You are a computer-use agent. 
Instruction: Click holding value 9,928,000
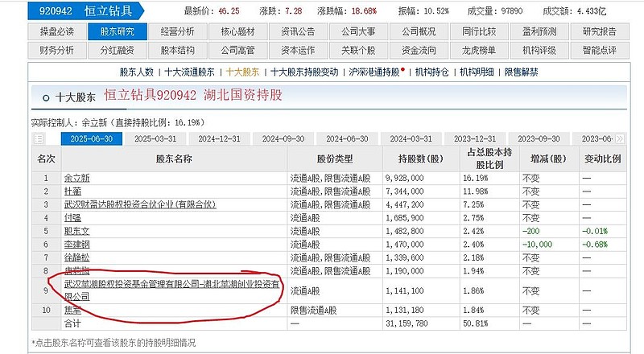click(405, 179)
